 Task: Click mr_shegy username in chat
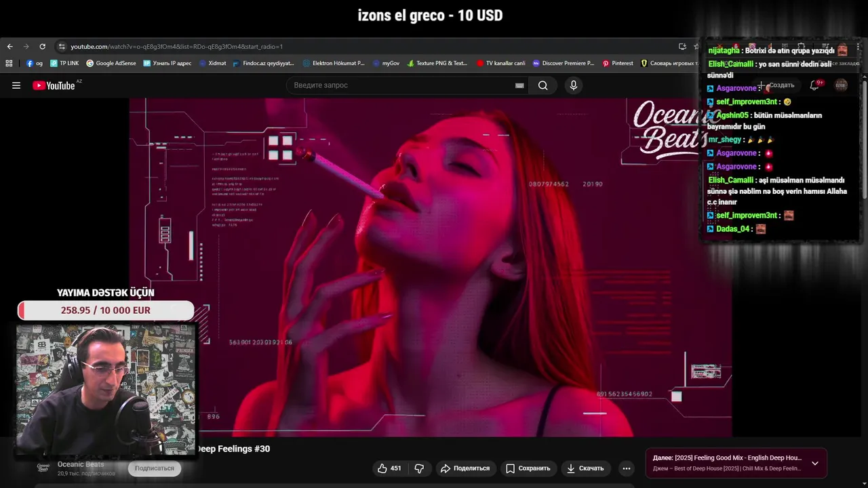[x=725, y=140]
